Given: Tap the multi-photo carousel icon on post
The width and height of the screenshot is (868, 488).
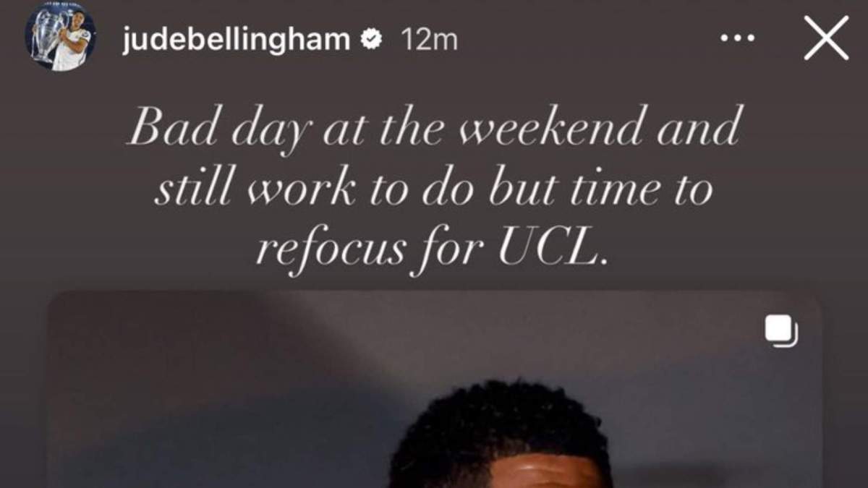Looking at the screenshot, I should coord(781,330).
